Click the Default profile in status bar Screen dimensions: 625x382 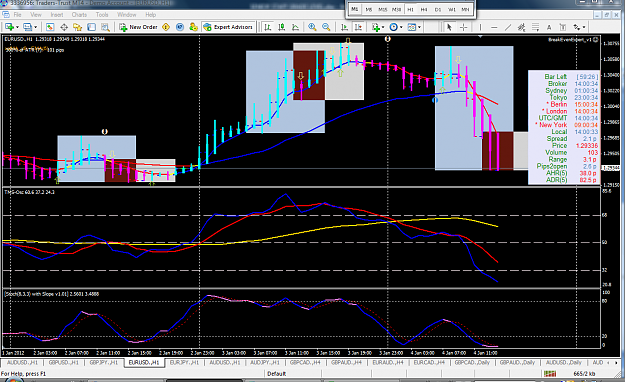pos(277,374)
